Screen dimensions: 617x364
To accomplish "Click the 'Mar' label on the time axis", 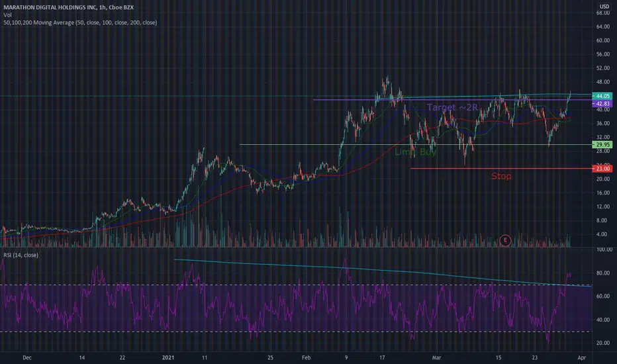I will [x=436, y=357].
